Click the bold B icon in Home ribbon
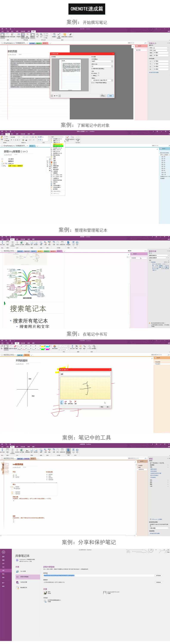This screenshot has width=170, height=644. [11, 140]
